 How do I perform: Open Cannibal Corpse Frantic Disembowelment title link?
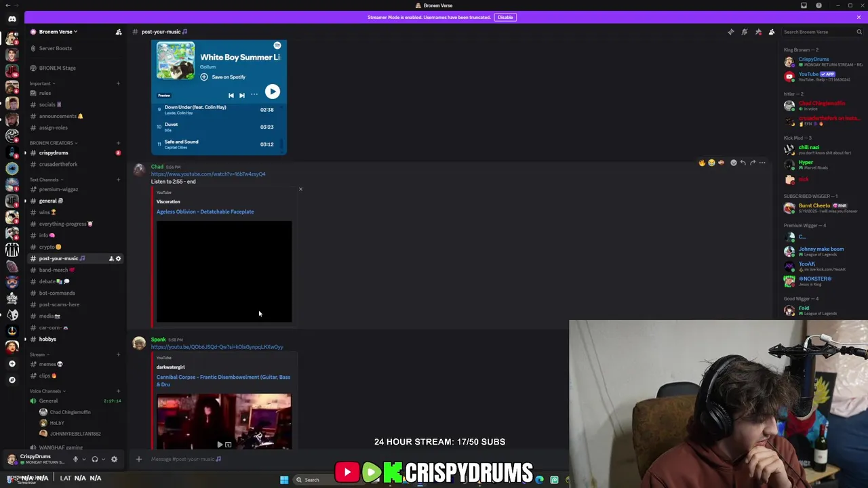click(223, 380)
